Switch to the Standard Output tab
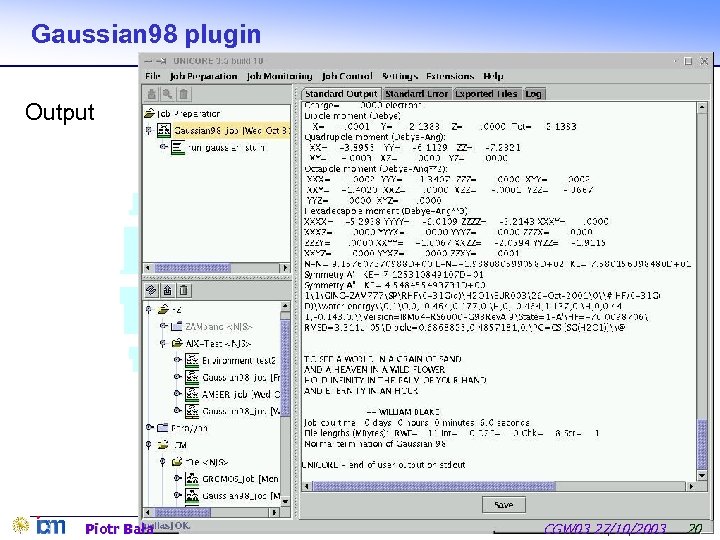Image resolution: width=720 pixels, height=540 pixels. [x=341, y=94]
